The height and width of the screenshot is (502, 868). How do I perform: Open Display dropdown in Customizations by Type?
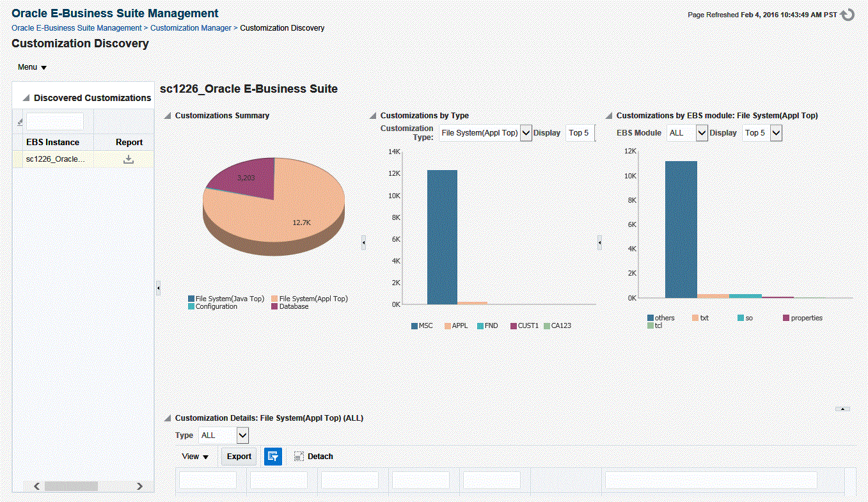581,133
